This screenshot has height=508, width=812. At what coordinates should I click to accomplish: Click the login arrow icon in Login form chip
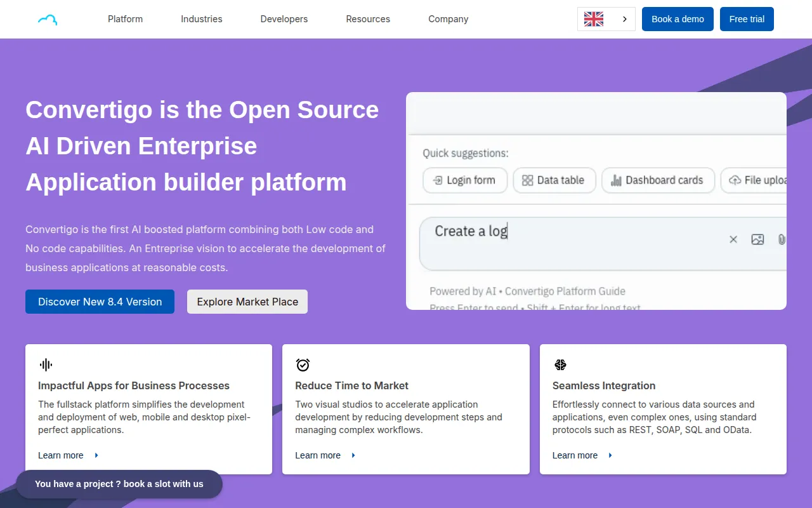[x=438, y=180]
